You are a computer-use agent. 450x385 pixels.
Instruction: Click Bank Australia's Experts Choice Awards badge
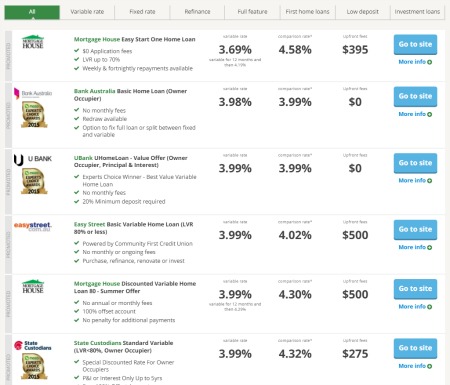(34, 115)
